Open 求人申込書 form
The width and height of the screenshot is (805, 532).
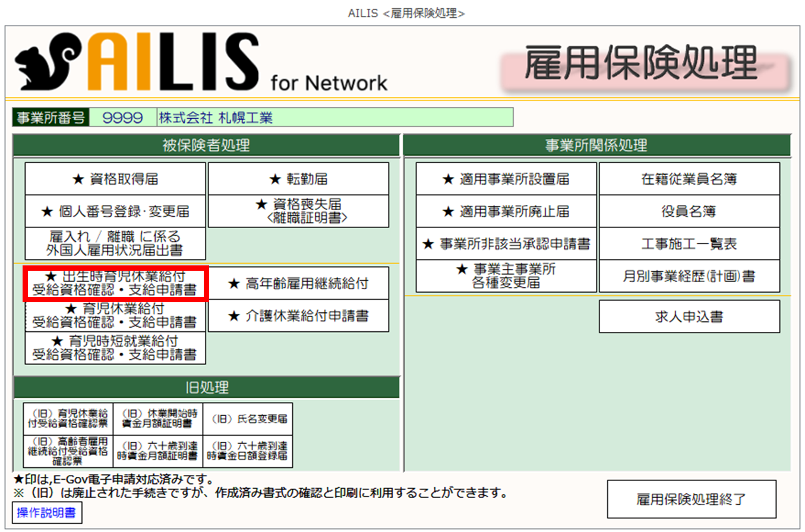[x=689, y=316]
